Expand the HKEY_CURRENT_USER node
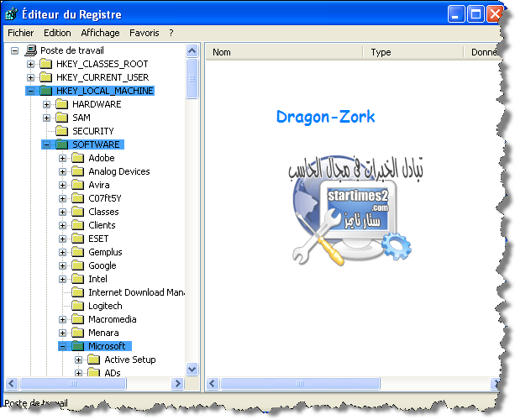 click(x=30, y=77)
